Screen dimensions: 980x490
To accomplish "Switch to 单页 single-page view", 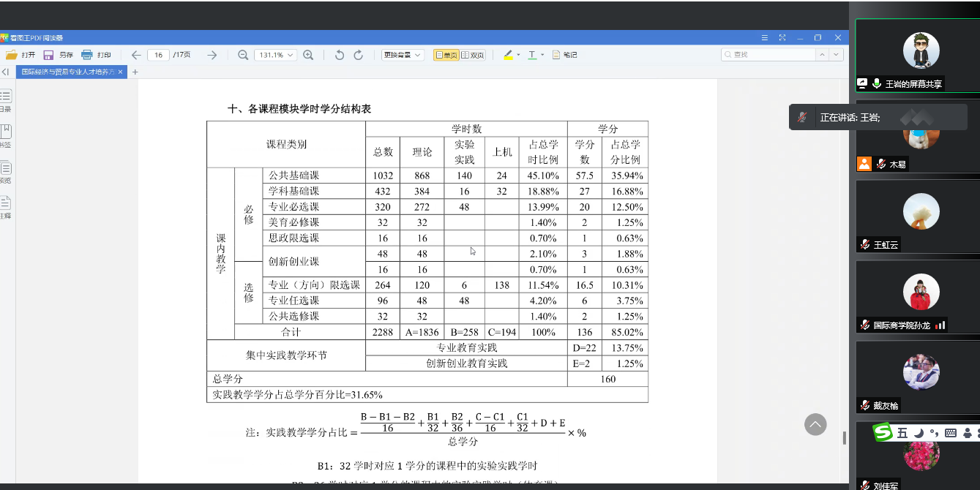I will [446, 55].
